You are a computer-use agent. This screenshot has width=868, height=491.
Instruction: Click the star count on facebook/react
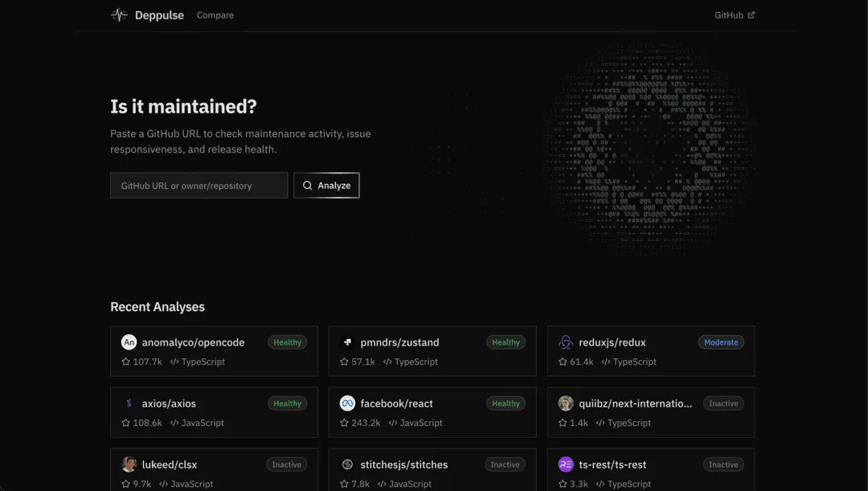[x=360, y=423]
